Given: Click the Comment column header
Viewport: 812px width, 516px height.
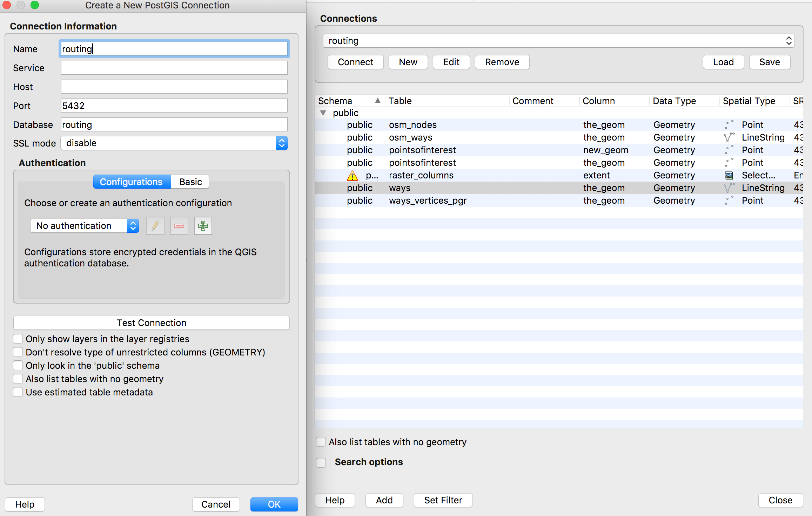Looking at the screenshot, I should (x=544, y=101).
